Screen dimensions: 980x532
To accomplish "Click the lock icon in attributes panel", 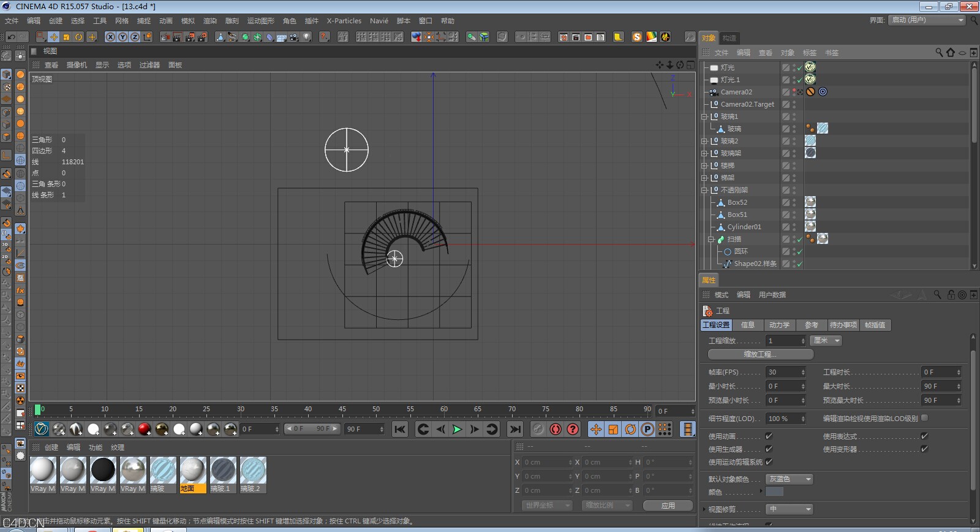I will 951,295.
